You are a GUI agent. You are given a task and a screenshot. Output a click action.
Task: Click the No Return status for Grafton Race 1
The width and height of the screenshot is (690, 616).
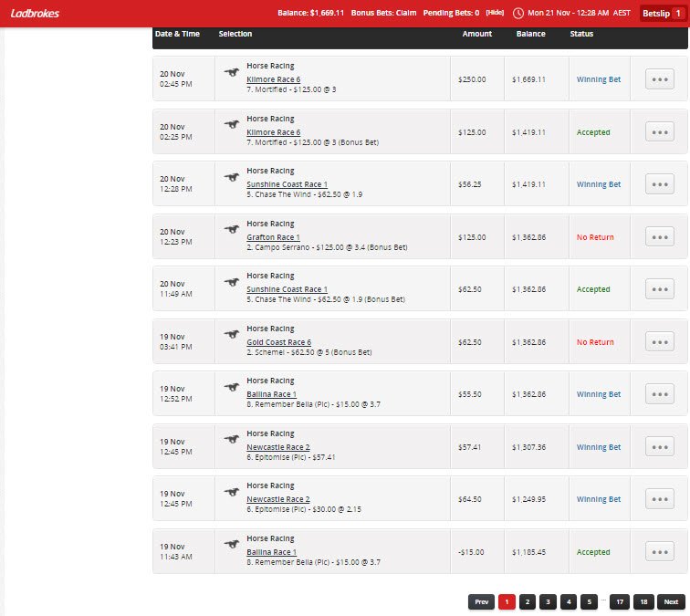coord(595,237)
